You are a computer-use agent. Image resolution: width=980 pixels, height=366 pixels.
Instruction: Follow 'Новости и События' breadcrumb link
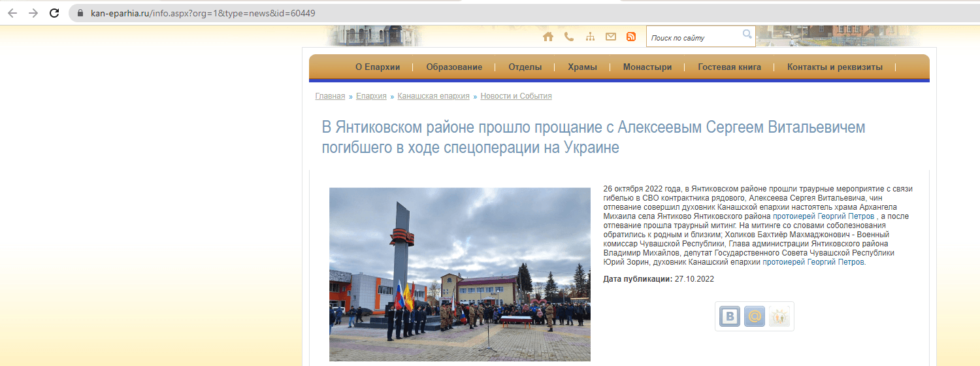click(516, 96)
